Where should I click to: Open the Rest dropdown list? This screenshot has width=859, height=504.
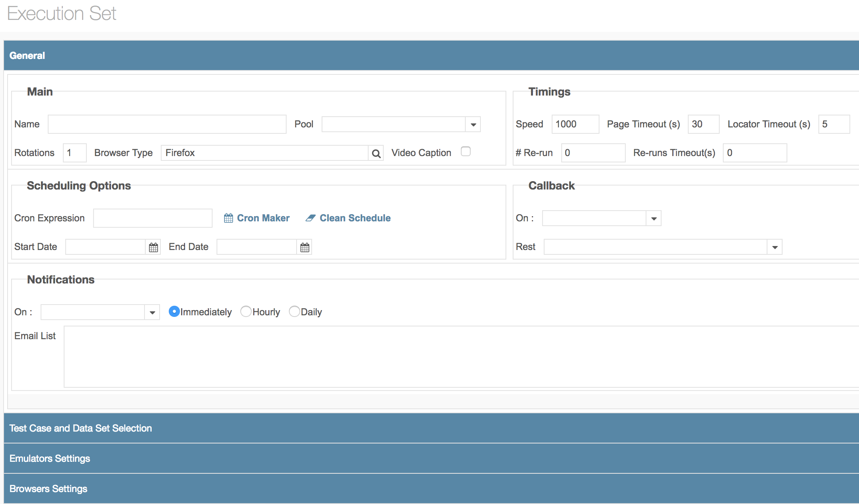775,247
